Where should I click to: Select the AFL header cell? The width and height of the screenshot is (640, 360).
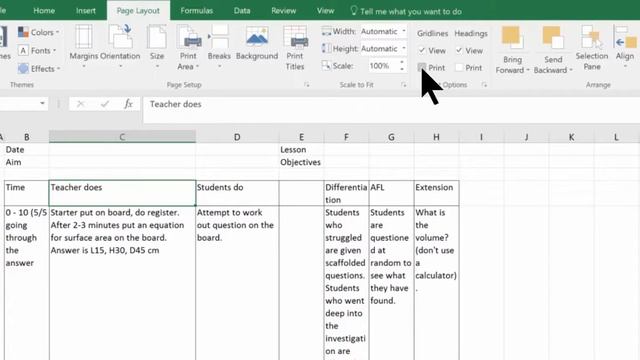pos(391,193)
